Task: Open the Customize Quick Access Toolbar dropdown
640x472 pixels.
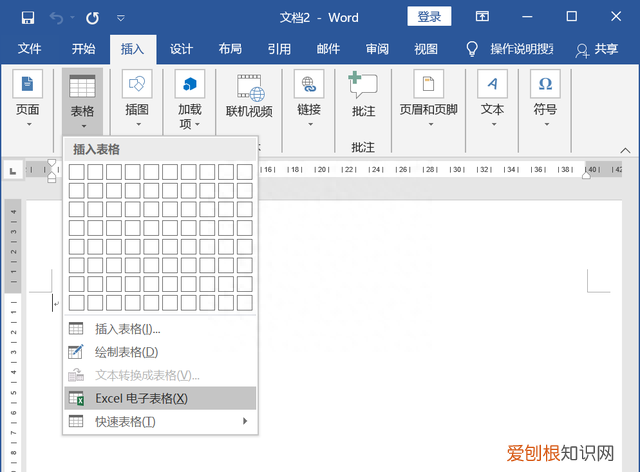Action: [121, 18]
